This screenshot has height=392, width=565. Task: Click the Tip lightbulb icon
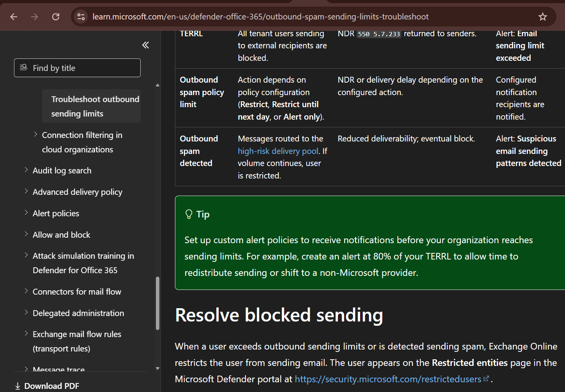point(189,214)
